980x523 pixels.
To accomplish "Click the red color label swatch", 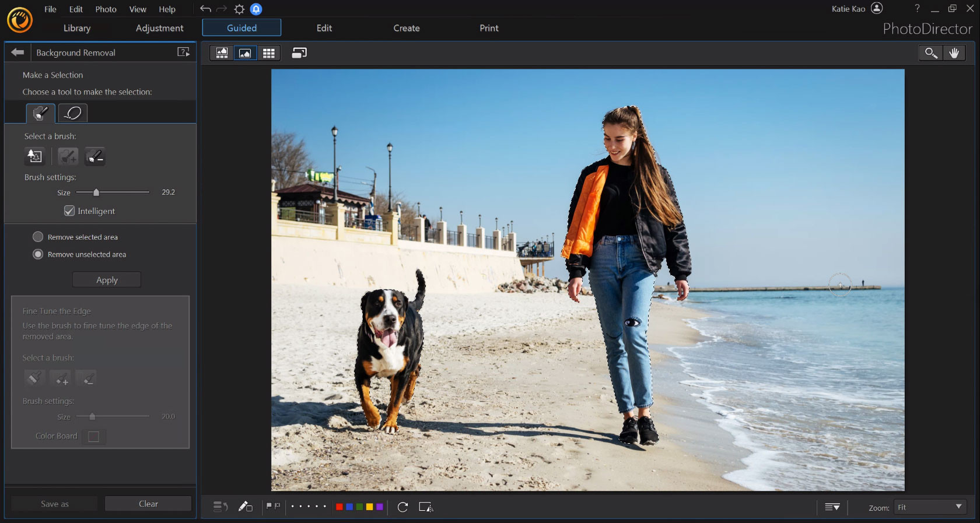I will [x=339, y=507].
